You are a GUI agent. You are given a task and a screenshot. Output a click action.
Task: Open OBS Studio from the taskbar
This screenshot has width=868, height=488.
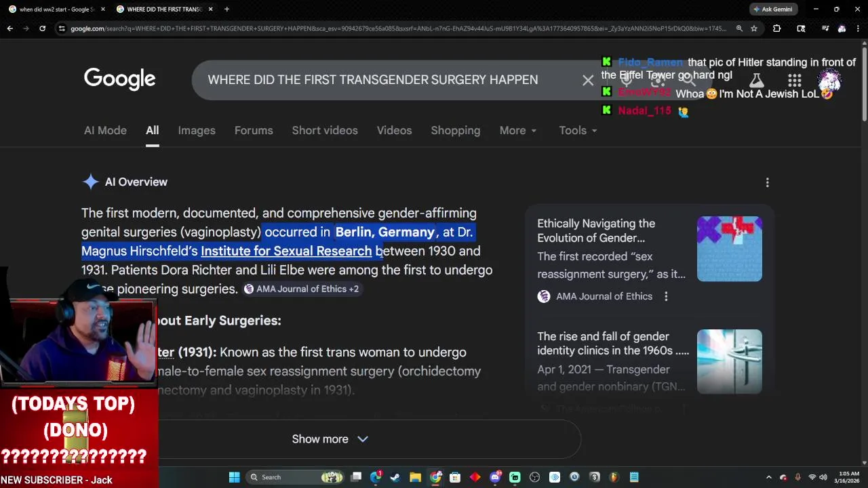pyautogui.click(x=534, y=477)
